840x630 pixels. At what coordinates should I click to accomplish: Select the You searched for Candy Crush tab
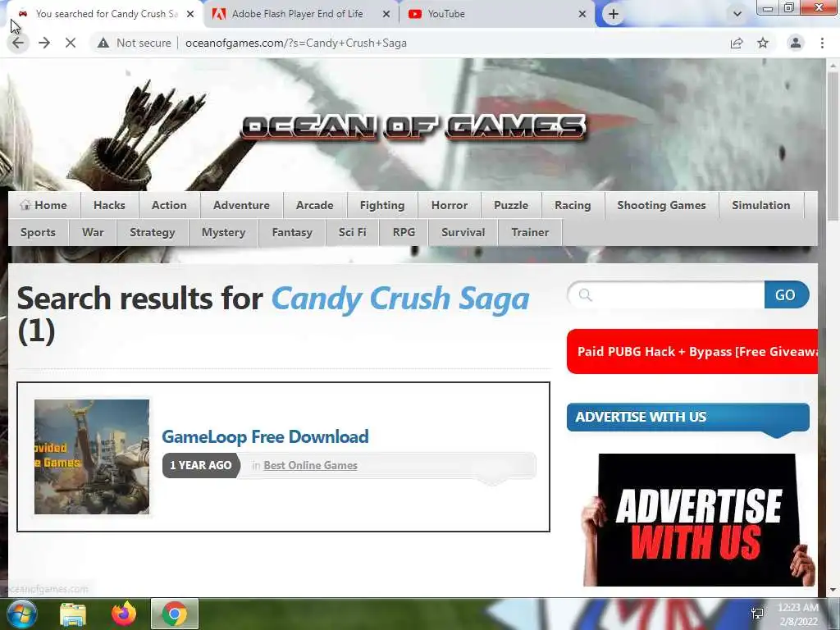click(x=107, y=14)
